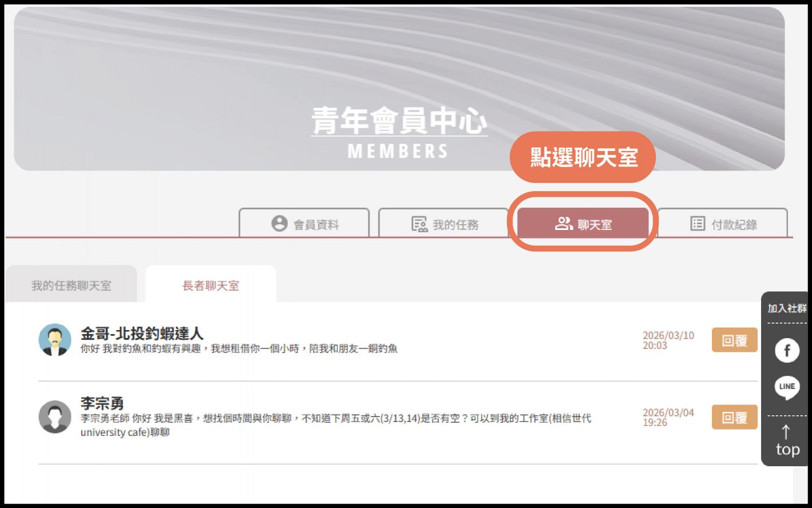This screenshot has width=812, height=508.
Task: Switch to the 我的任務聊天室 tab
Action: tap(72, 285)
